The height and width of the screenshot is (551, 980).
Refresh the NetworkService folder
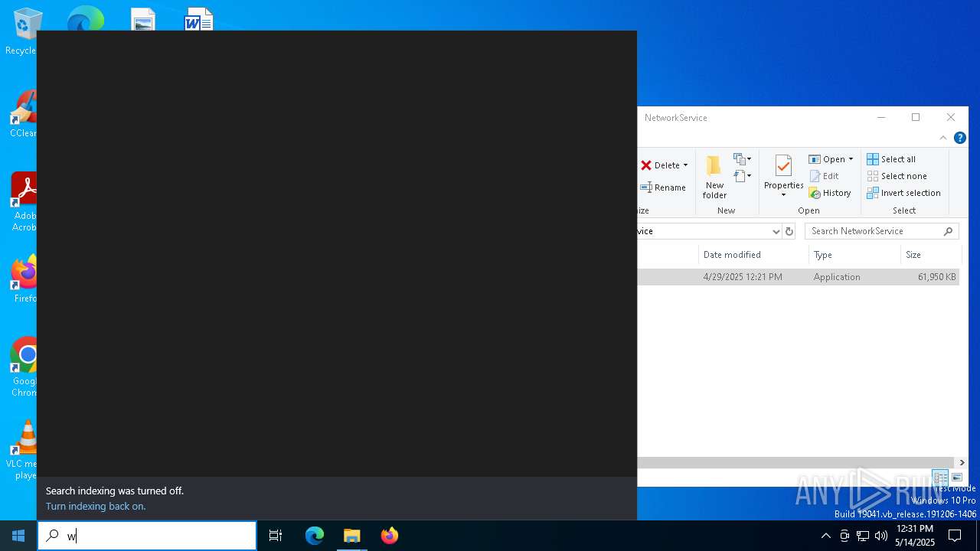tap(789, 231)
